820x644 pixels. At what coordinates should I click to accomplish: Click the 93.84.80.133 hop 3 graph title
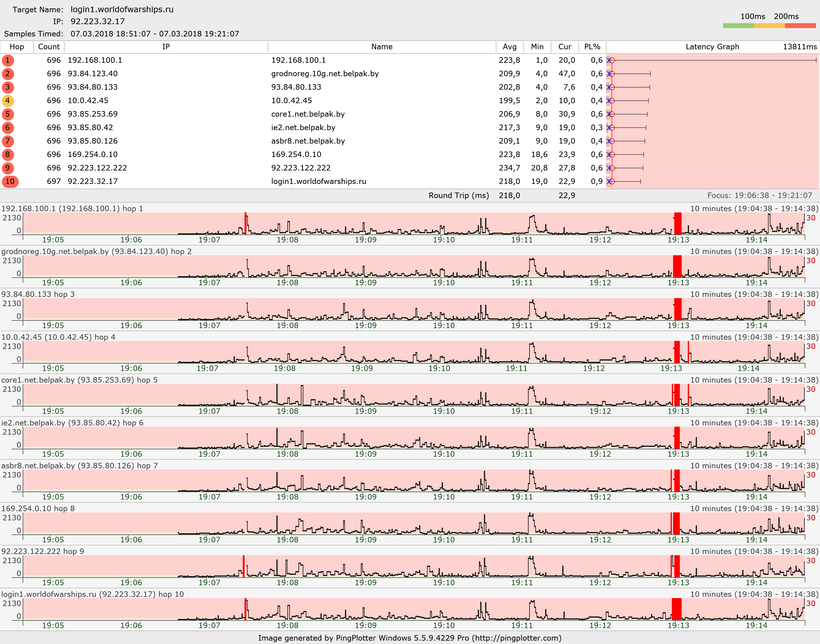pyautogui.click(x=38, y=294)
